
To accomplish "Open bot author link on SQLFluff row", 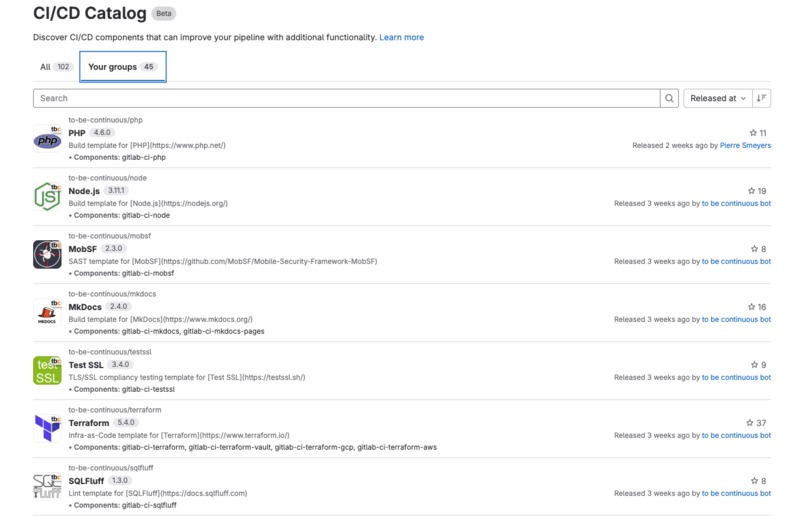I will pos(736,494).
